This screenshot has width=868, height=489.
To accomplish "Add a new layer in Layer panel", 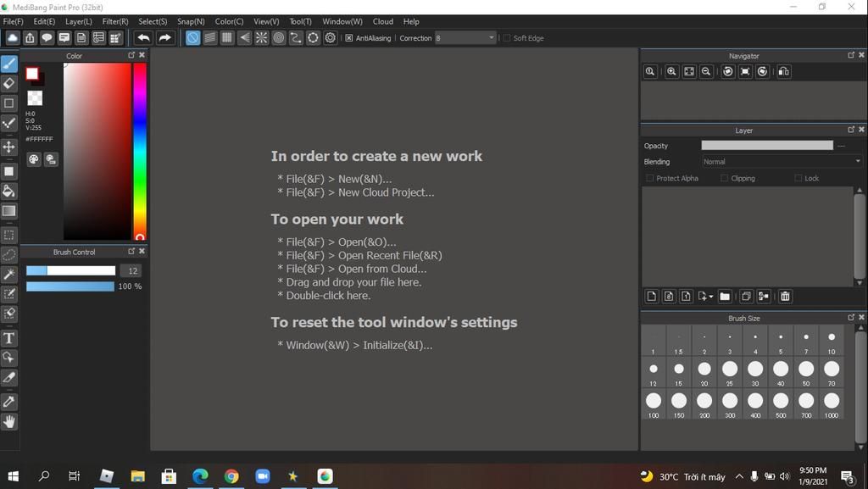I will click(652, 297).
